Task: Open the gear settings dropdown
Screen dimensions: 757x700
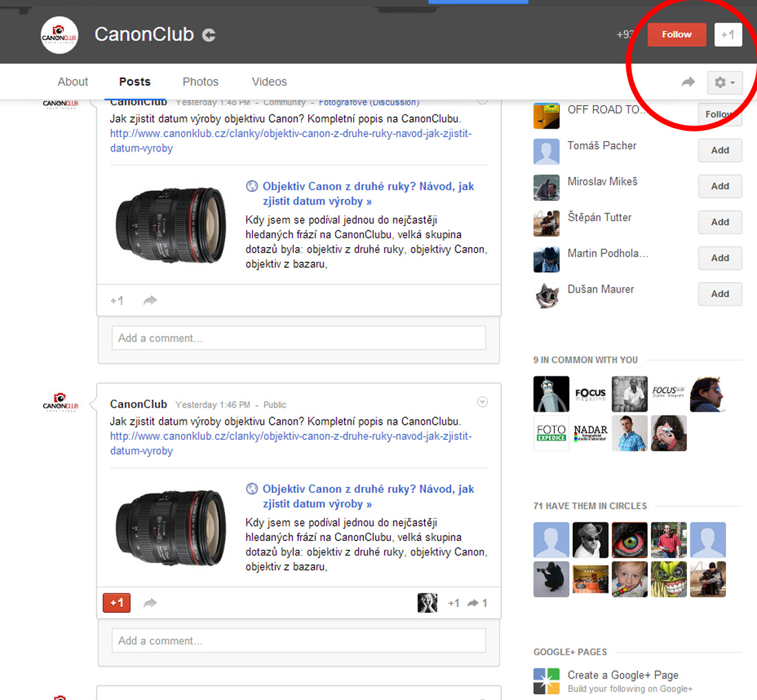Action: click(x=725, y=83)
